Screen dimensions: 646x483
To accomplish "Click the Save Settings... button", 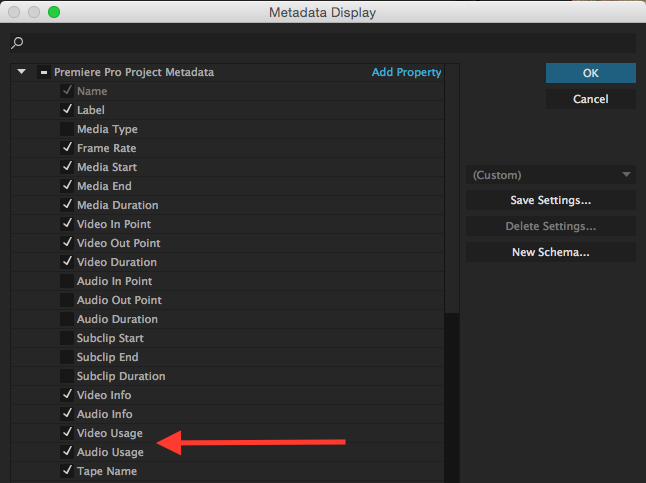I will click(551, 200).
